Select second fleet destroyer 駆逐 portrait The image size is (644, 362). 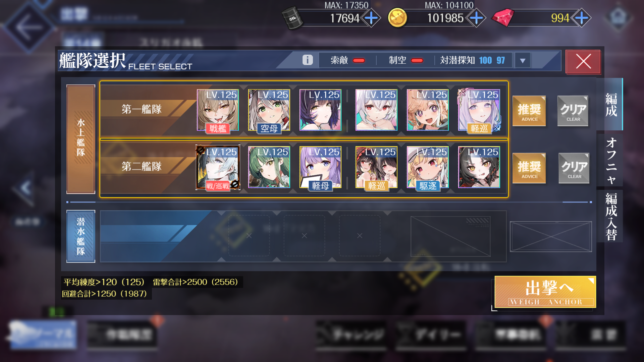[427, 167]
